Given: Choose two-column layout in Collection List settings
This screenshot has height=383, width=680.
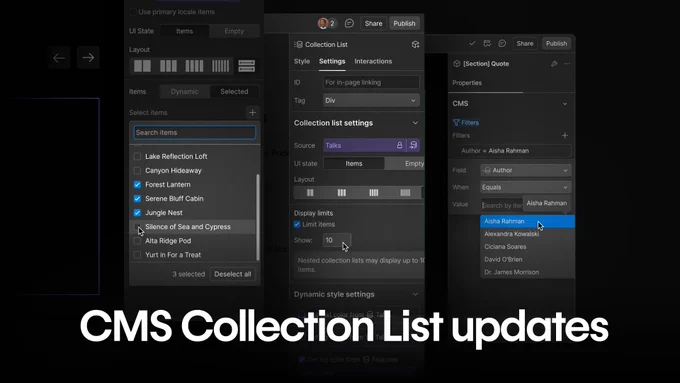Looking at the screenshot, I should pyautogui.click(x=310, y=193).
